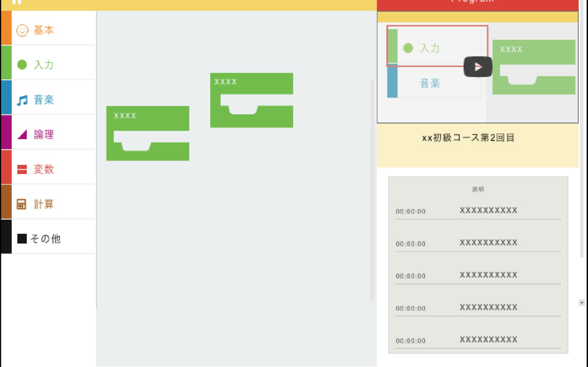Click the workspace vertical scrollbar
Screen dimensions: 588x367
click(372, 191)
